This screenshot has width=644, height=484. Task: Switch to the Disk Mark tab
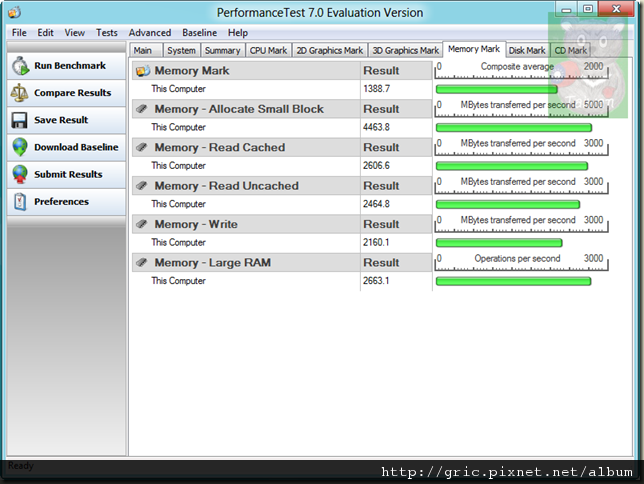tap(527, 51)
